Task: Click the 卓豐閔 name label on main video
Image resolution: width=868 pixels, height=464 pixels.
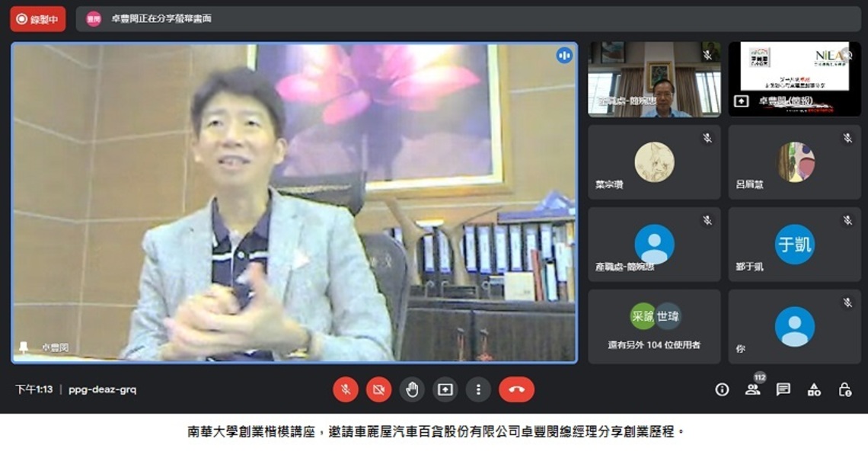Action: pos(56,347)
